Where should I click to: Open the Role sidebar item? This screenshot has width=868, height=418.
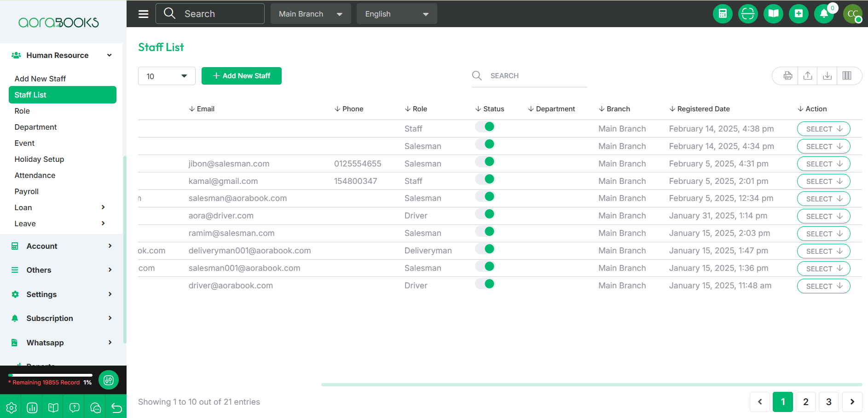[22, 111]
